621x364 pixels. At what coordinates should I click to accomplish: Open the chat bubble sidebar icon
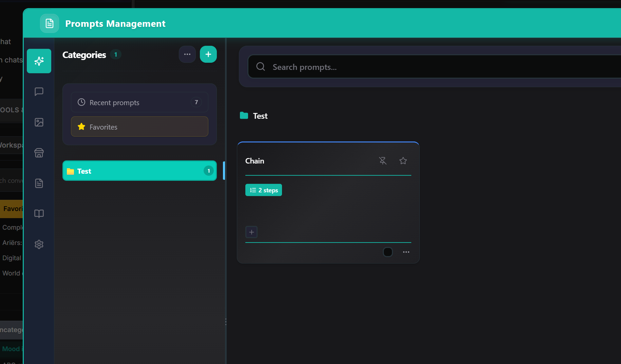tap(39, 92)
